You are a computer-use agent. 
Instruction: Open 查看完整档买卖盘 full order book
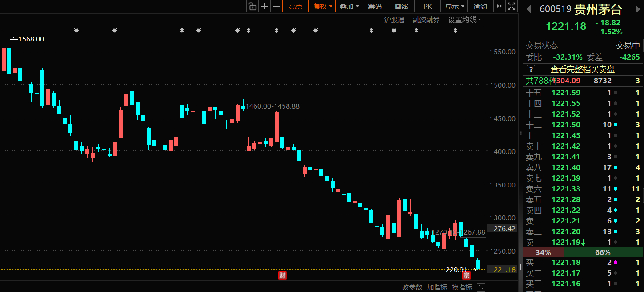pyautogui.click(x=583, y=69)
